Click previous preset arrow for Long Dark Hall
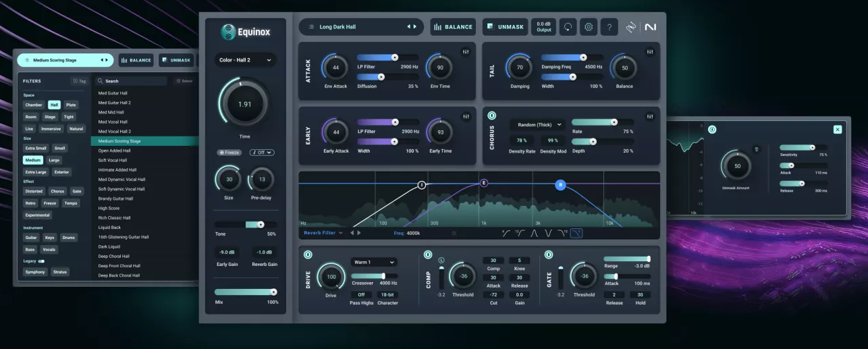The image size is (868, 349). pyautogui.click(x=408, y=27)
